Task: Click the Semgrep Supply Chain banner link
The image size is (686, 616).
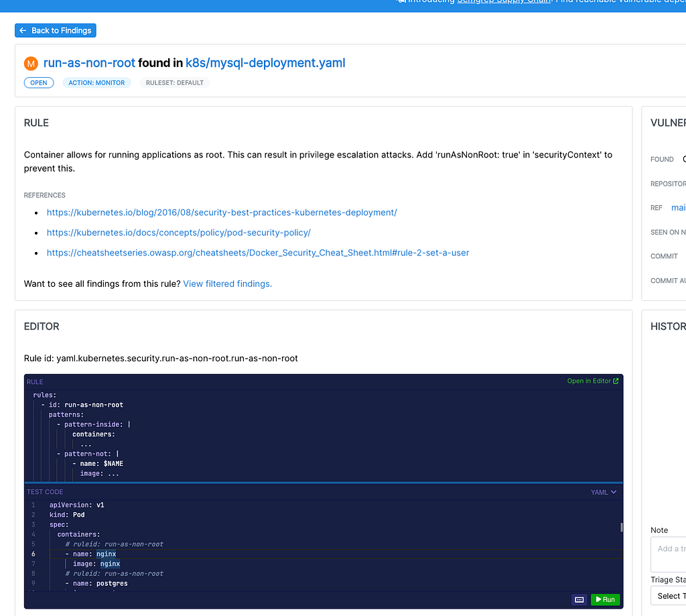Action: (504, 2)
